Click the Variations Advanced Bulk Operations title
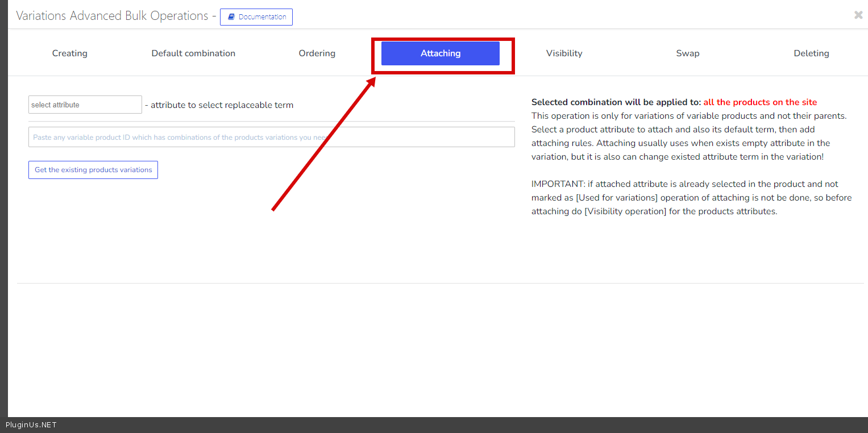The image size is (868, 433). pos(112,16)
